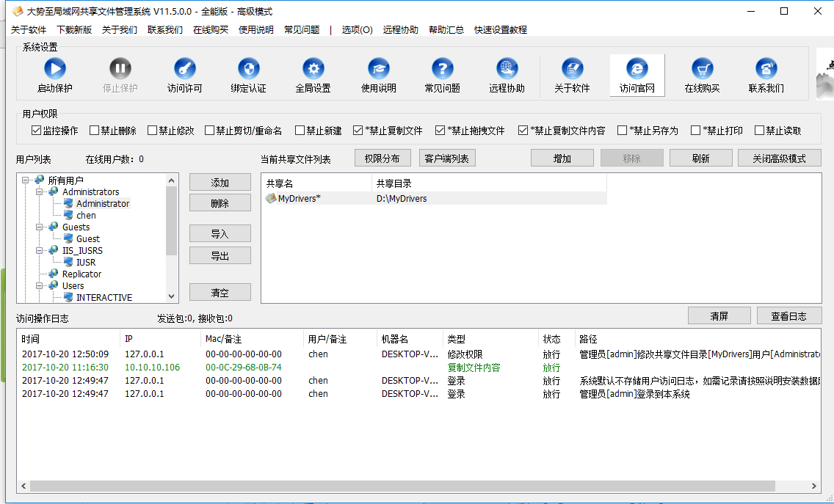Viewport: 834px width, 504px height.
Task: Uncheck *禁止拖拽文件 checkbox
Action: pos(440,131)
